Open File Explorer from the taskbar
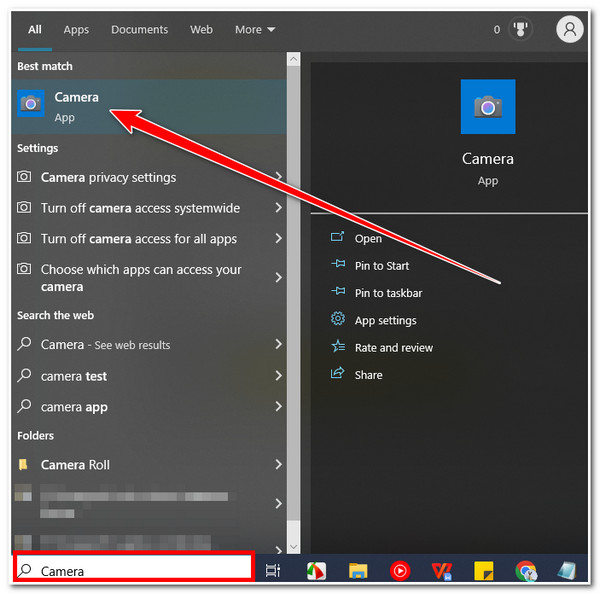 tap(358, 571)
